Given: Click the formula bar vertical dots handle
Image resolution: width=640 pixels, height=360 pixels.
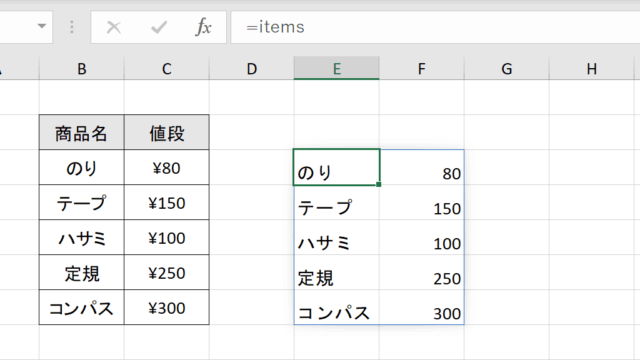Looking at the screenshot, I should point(71,27).
